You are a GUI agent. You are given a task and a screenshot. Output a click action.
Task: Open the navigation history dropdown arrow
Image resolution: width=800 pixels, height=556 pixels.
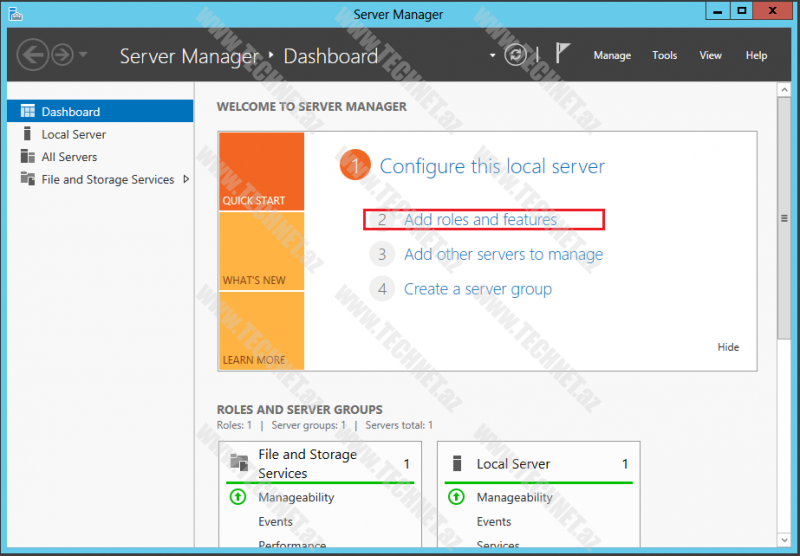[x=83, y=55]
